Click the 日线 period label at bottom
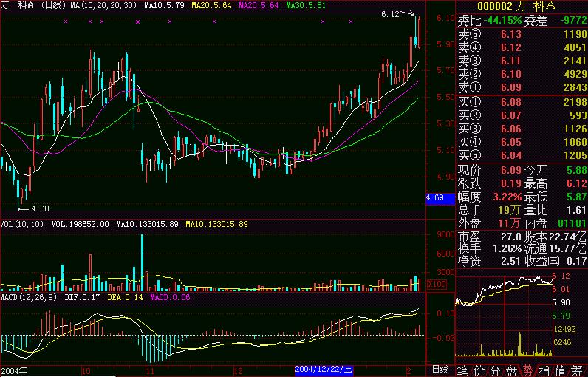The width and height of the screenshot is (588, 377). click(440, 369)
